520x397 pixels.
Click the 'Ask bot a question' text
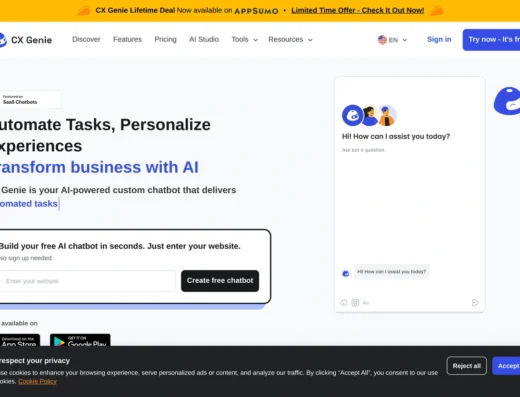[363, 150]
